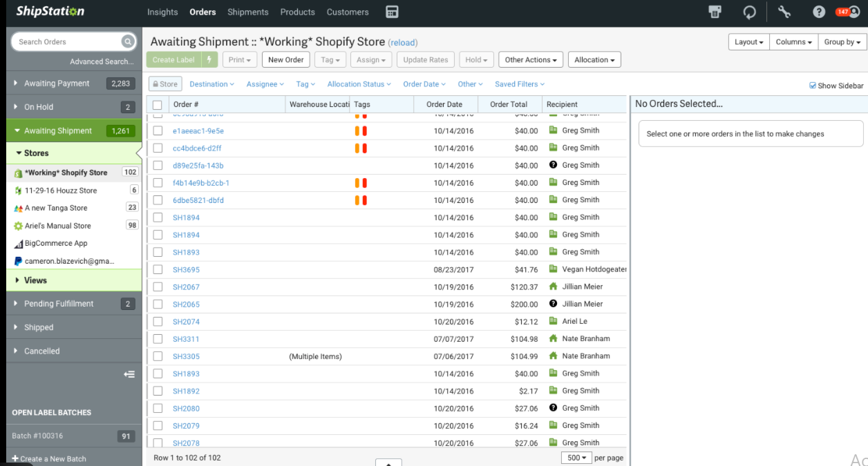Open the Group by dropdown
868x466 pixels.
pyautogui.click(x=842, y=42)
